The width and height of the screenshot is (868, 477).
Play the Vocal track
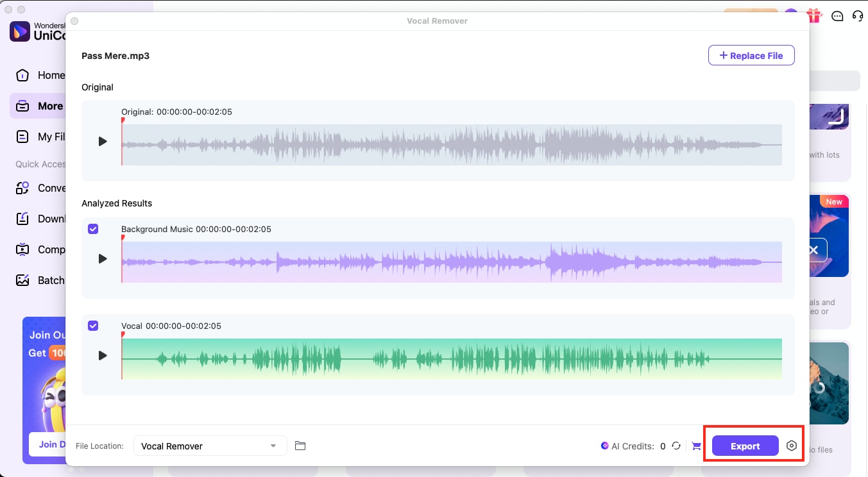coord(103,355)
